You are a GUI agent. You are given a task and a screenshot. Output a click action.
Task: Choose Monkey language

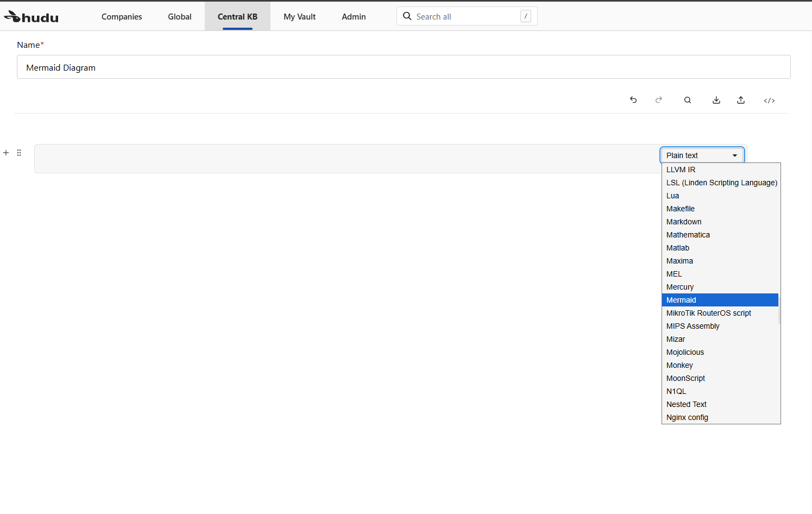720,365
